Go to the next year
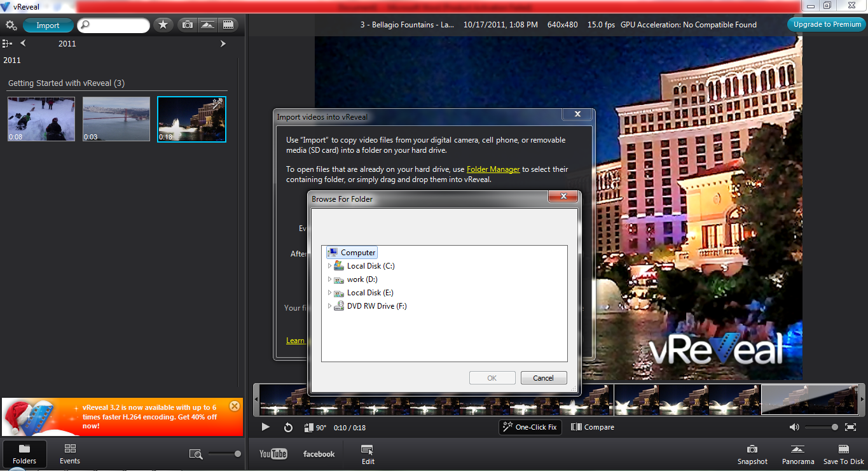868x471 pixels. pyautogui.click(x=223, y=43)
